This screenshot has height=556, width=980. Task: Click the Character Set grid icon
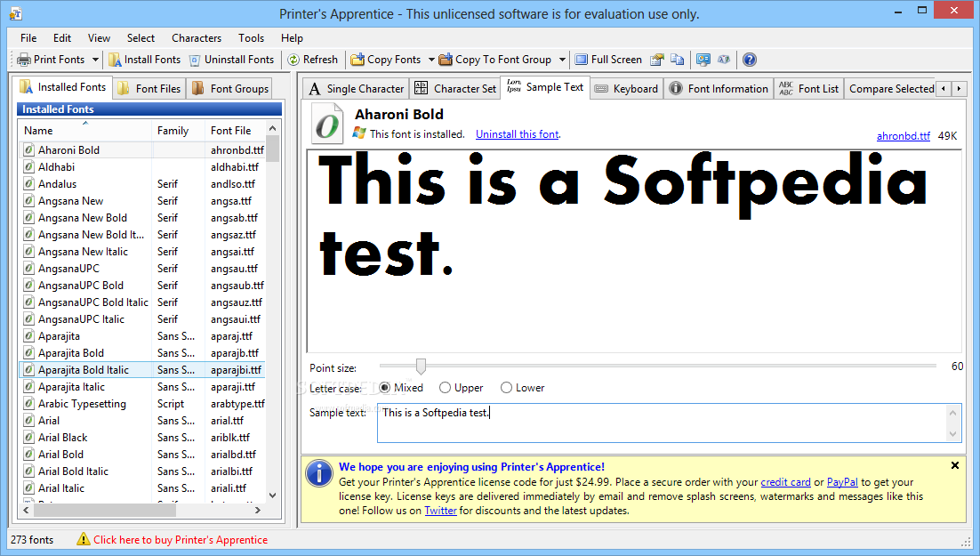coord(422,88)
